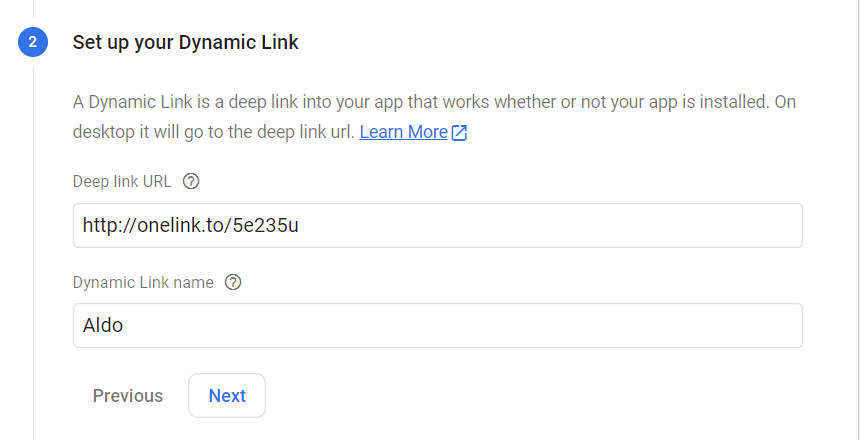Focus the Dynamic Link name input field
Screen dimensions: 860x440
point(438,325)
